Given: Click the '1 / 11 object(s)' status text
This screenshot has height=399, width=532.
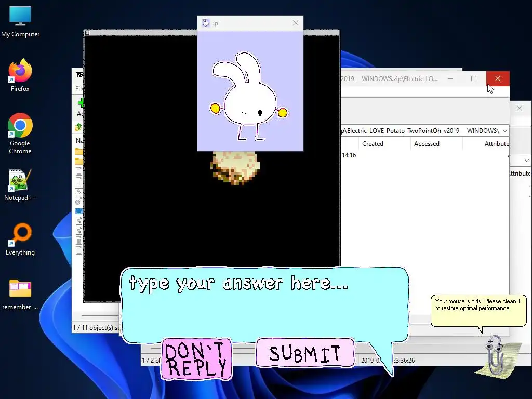Looking at the screenshot, I should click(x=96, y=328).
